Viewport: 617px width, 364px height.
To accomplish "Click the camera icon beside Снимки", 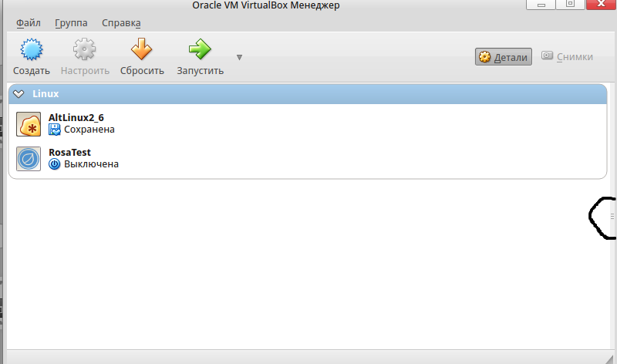I will pyautogui.click(x=547, y=56).
